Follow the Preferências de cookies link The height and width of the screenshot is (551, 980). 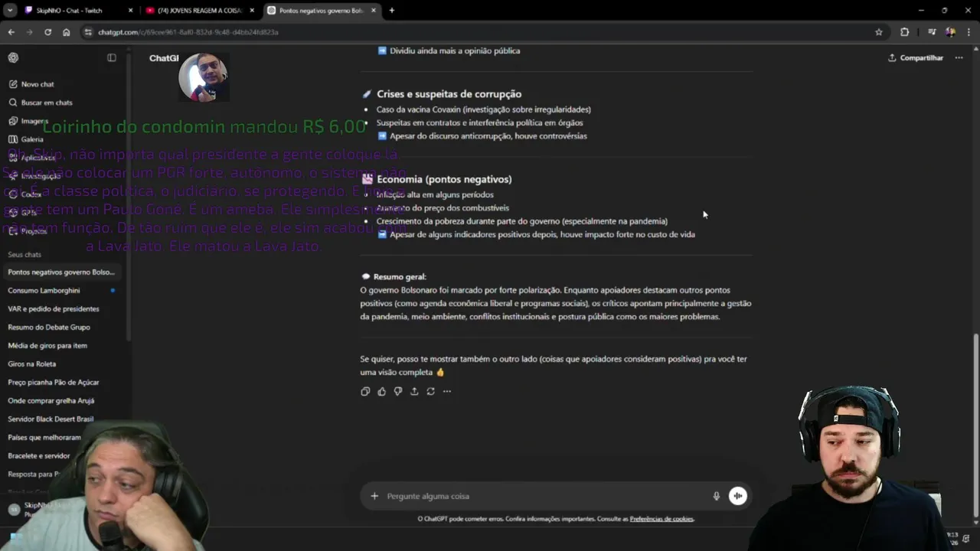click(x=661, y=519)
